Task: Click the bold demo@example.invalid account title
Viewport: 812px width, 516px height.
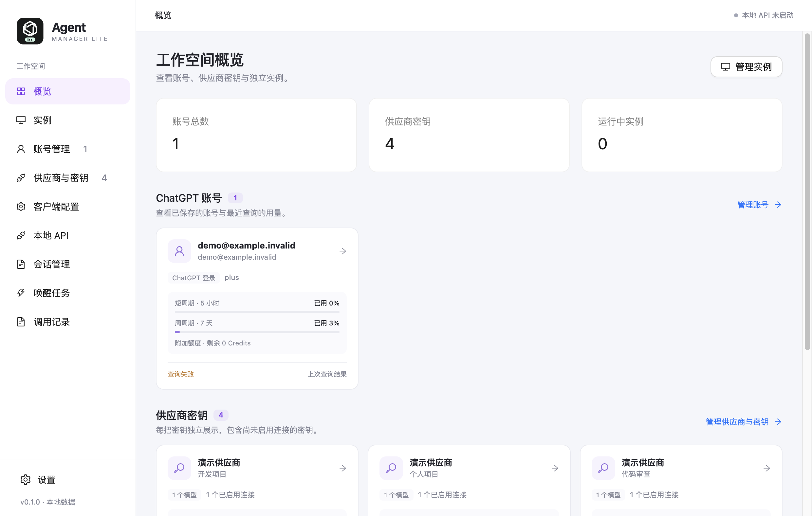Action: (247, 246)
